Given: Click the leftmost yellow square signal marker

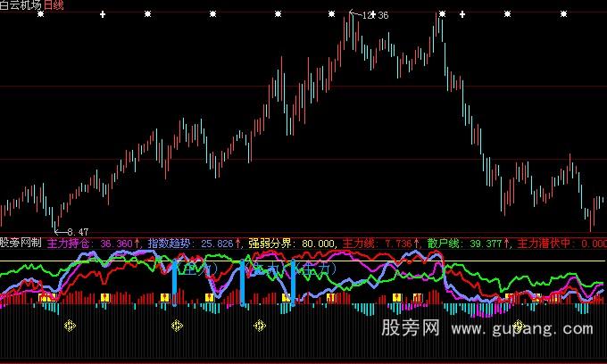Looking at the screenshot, I should pyautogui.click(x=44, y=297).
